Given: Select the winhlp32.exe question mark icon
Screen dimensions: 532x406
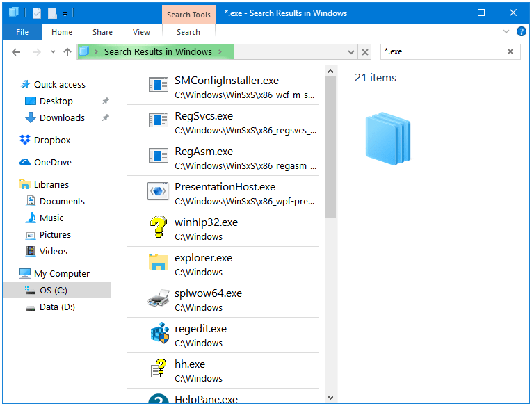Looking at the screenshot, I should (x=159, y=226).
